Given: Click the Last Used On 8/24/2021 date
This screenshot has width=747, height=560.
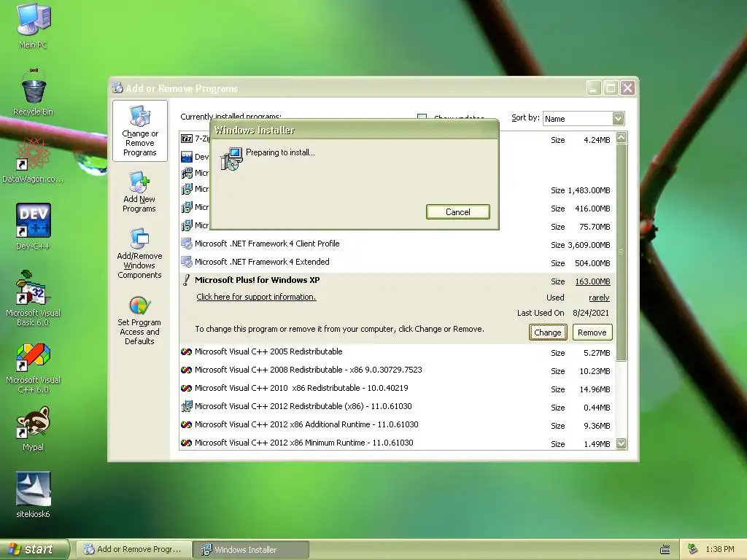Looking at the screenshot, I should tap(591, 313).
